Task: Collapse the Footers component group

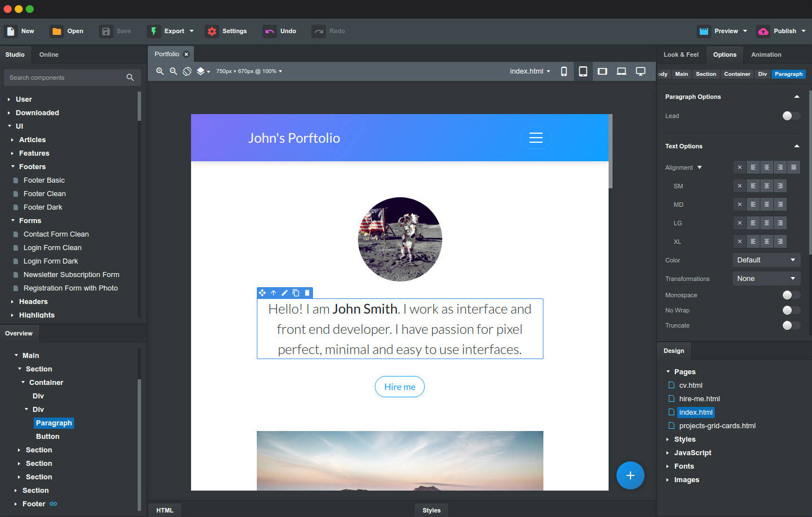Action: (13, 166)
